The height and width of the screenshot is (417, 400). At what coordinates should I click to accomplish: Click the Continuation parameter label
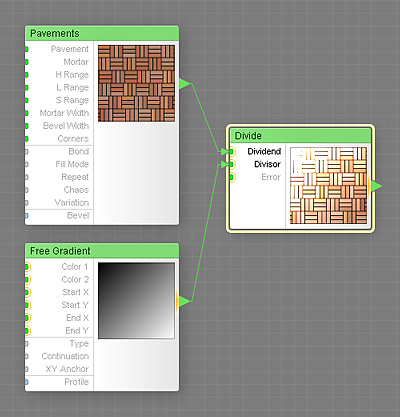click(x=65, y=356)
